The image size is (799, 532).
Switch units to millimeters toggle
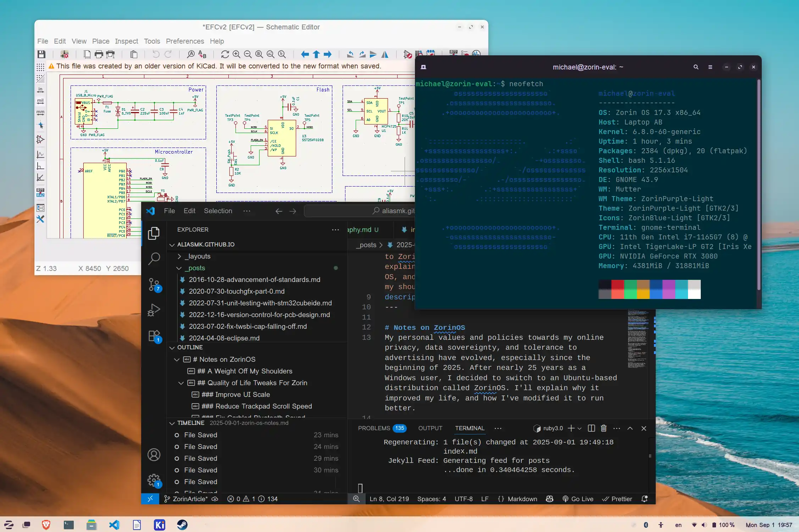[x=40, y=113]
